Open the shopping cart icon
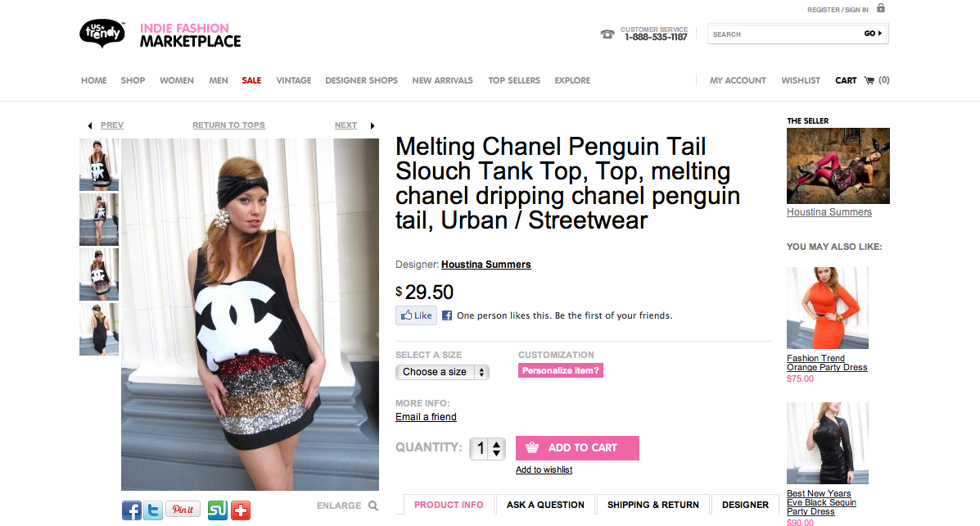980x526 pixels. pos(869,80)
